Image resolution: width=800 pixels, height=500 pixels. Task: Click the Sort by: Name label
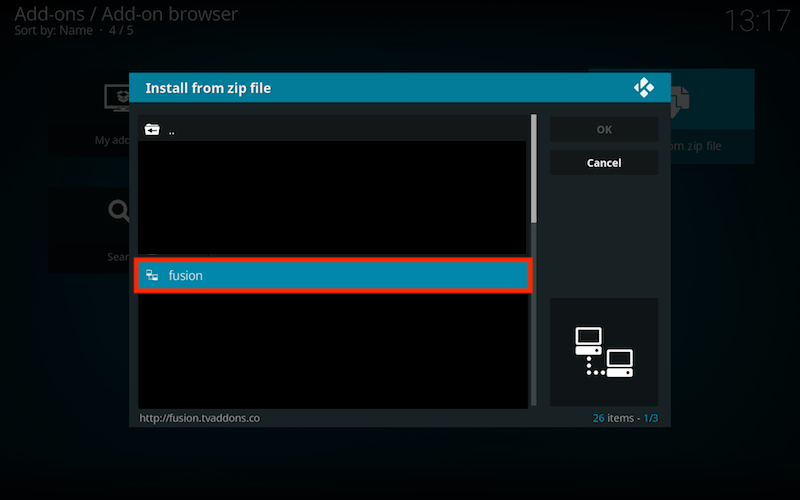tap(54, 30)
